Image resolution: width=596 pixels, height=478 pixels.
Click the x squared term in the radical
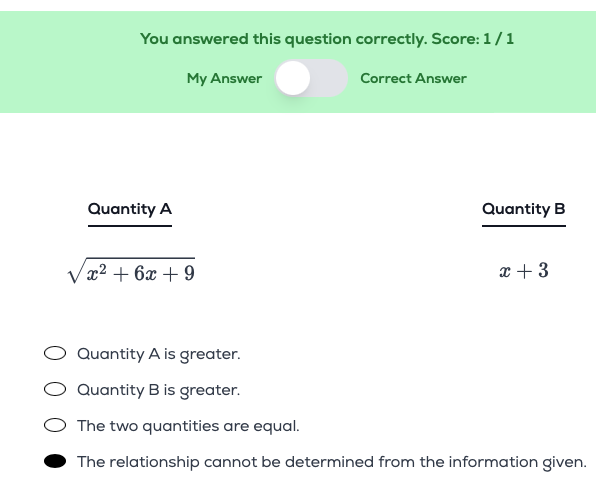pos(97,273)
